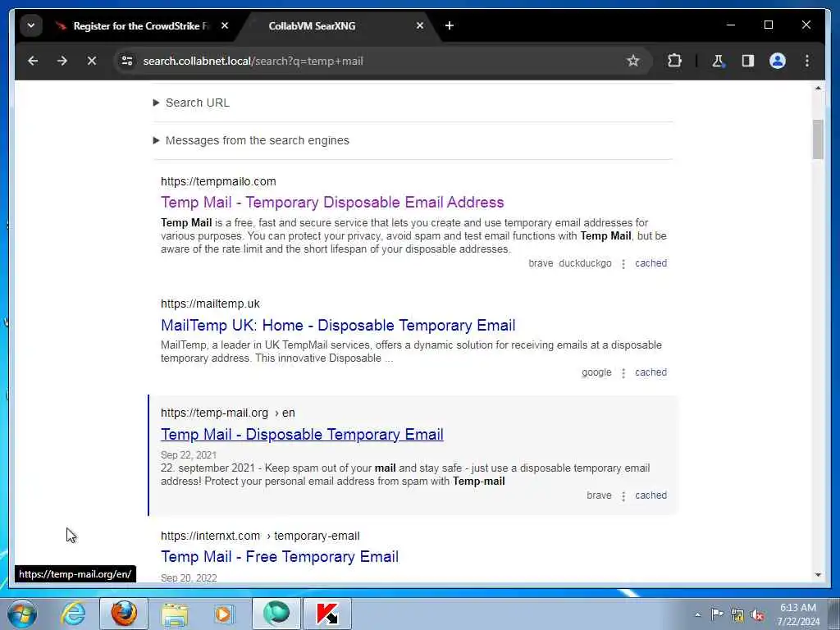Image resolution: width=840 pixels, height=630 pixels.
Task: Click brave label on temp-mail.org result
Action: (599, 495)
